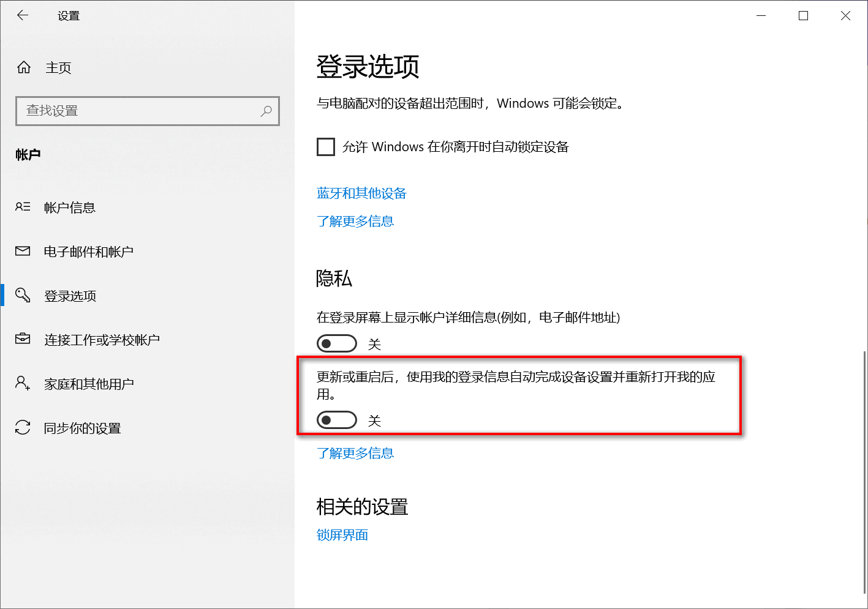This screenshot has height=609, width=868.
Task: Click the 帐户 sidebar heading
Action: tap(28, 155)
